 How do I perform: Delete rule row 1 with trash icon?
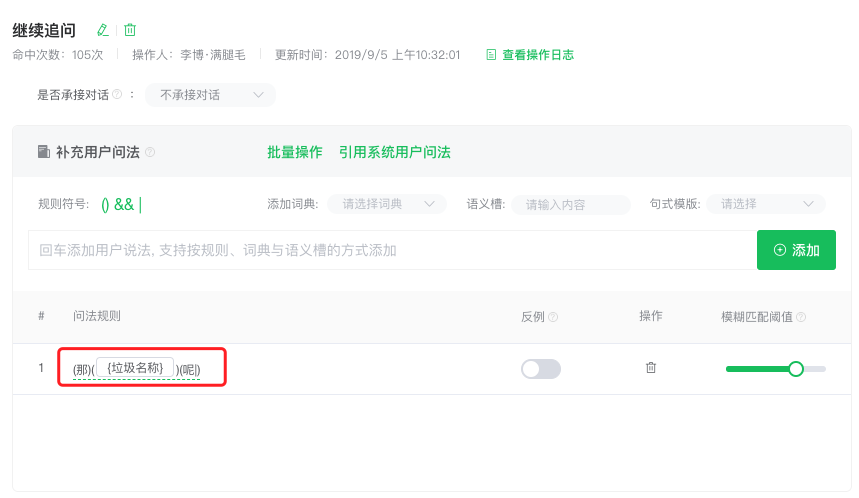point(651,368)
